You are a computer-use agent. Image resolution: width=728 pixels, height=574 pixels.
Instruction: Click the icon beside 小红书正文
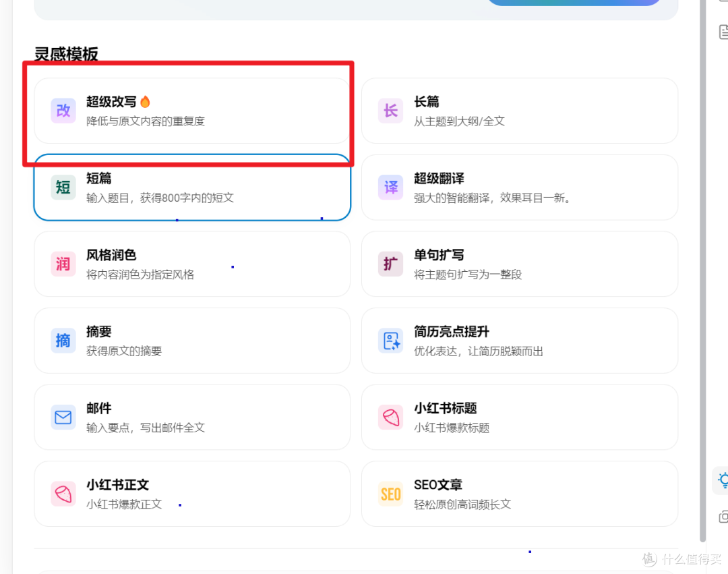pos(63,494)
